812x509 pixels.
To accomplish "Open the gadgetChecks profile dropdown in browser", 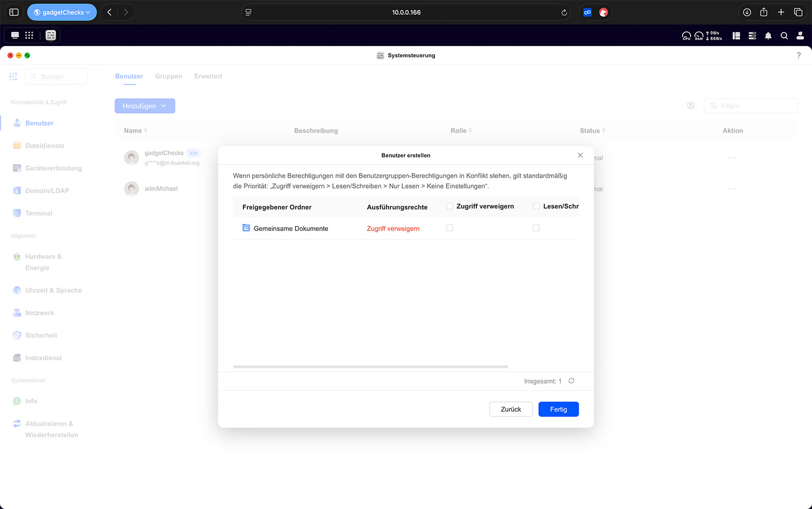I will click(x=62, y=12).
